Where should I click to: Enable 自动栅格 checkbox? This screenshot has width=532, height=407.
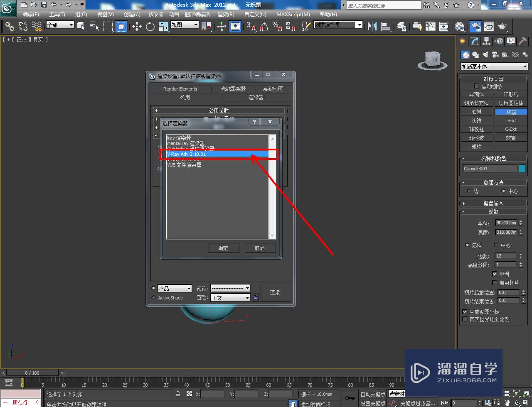click(x=477, y=86)
